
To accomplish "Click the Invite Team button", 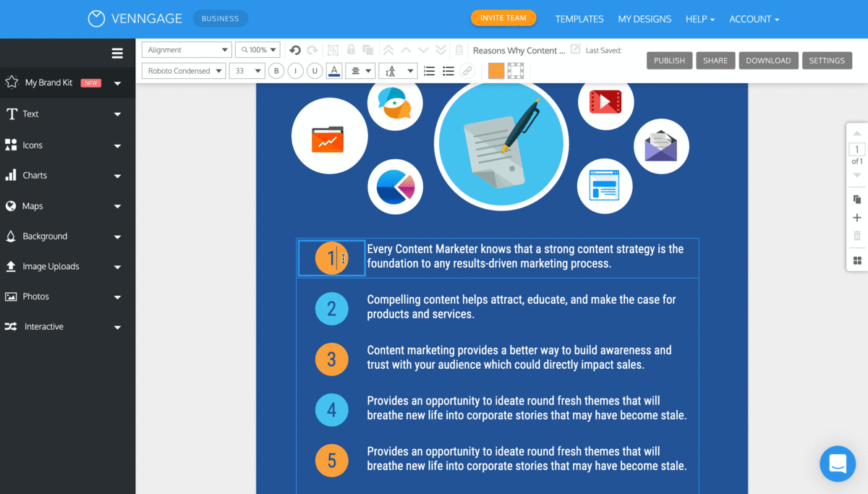I will coord(503,18).
